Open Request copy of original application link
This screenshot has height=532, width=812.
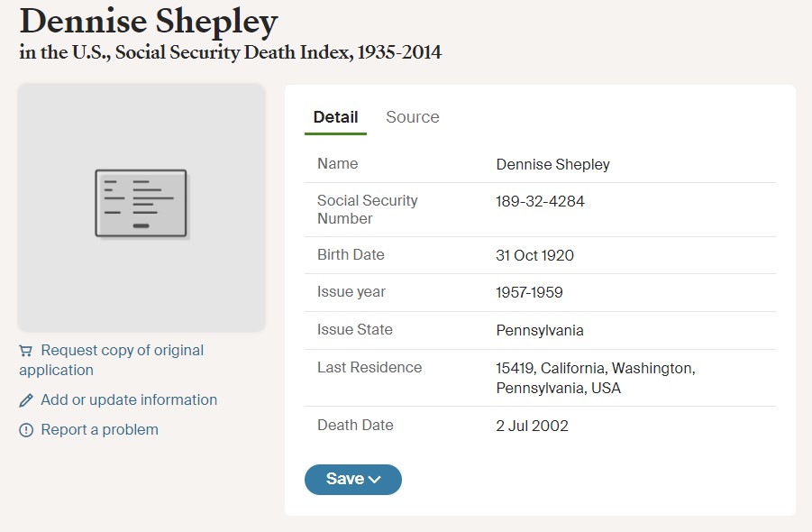[x=112, y=360]
